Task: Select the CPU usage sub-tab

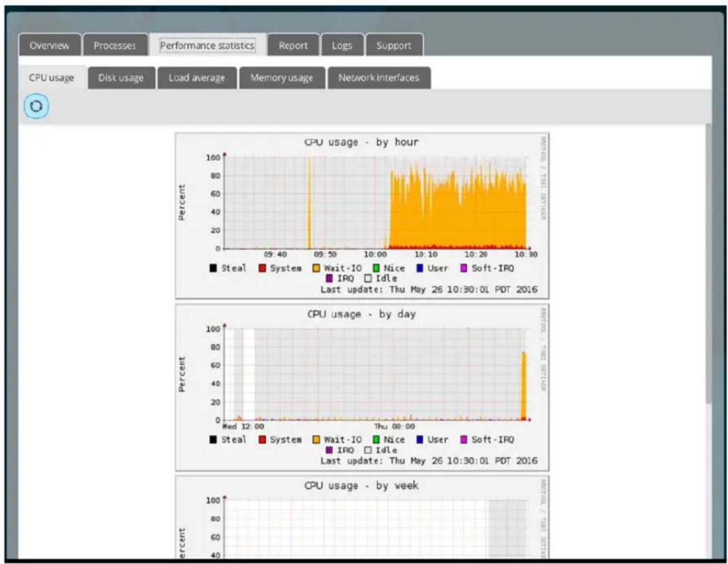Action: pyautogui.click(x=51, y=77)
